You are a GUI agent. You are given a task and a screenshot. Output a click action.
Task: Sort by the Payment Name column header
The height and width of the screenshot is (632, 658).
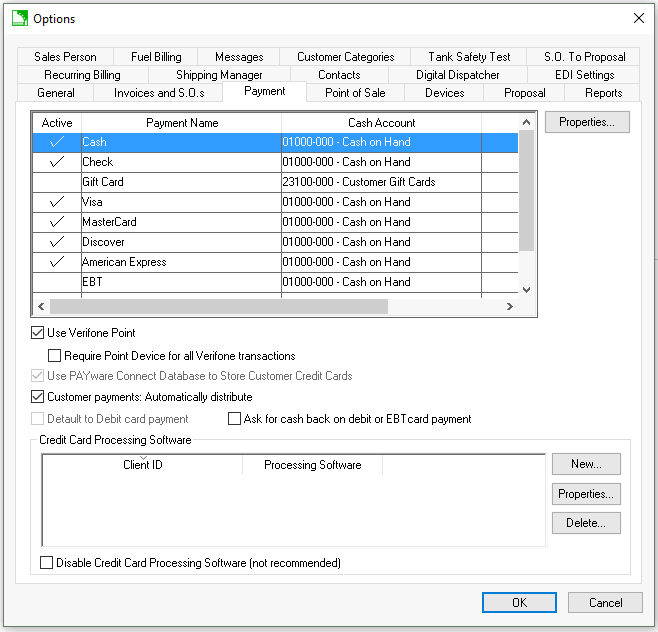[182, 123]
